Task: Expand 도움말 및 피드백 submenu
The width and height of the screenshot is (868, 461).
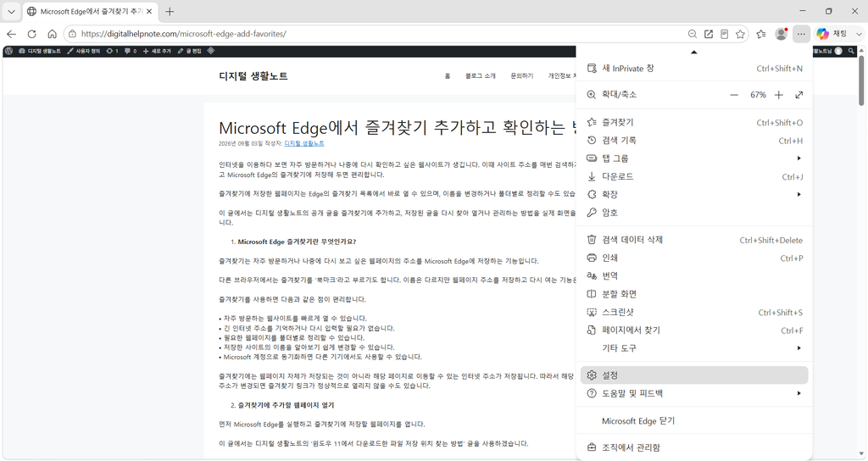Action: 694,393
